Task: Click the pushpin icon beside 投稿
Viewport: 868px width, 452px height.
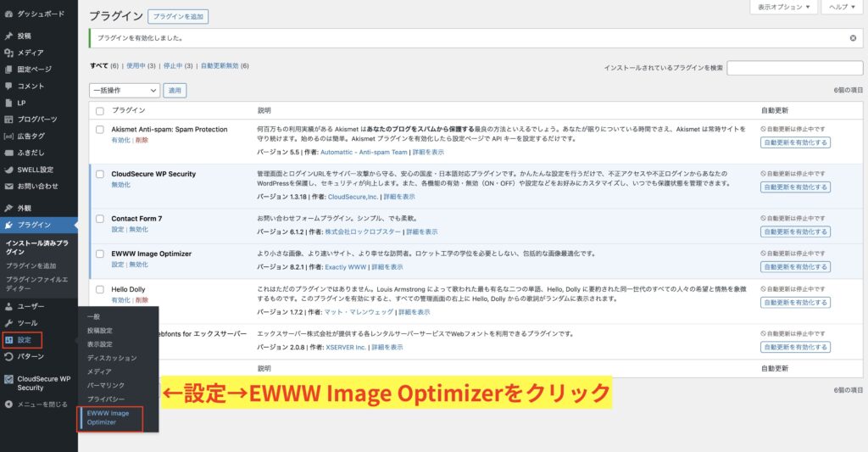Action: click(8, 36)
